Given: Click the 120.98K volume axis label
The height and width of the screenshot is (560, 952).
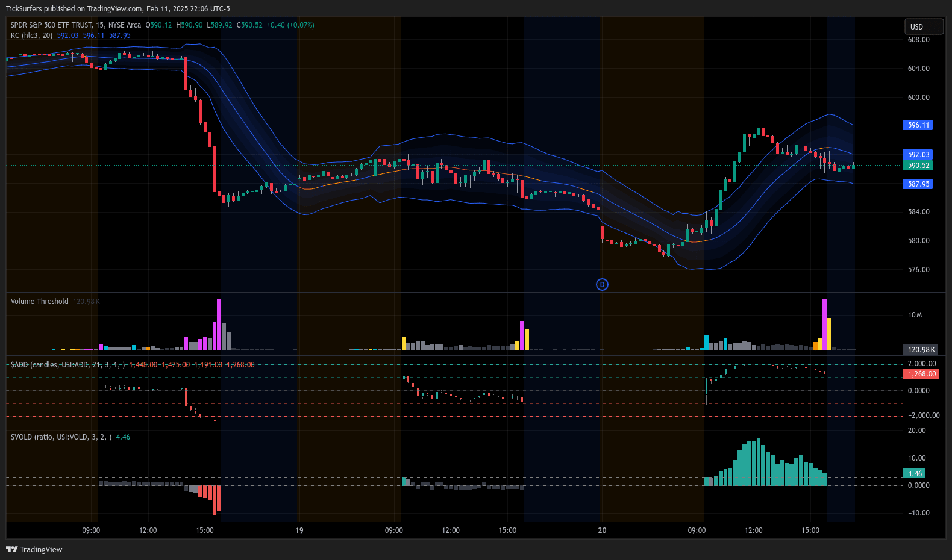Looking at the screenshot, I should coord(921,350).
